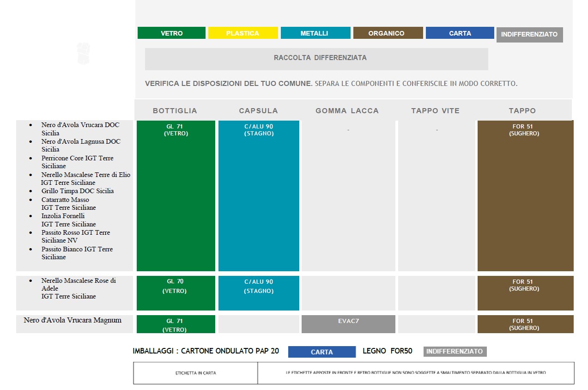Click 'Inzolia Fornelli IGT Terre Siciliane'
The height and width of the screenshot is (390, 588).
pyautogui.click(x=69, y=220)
